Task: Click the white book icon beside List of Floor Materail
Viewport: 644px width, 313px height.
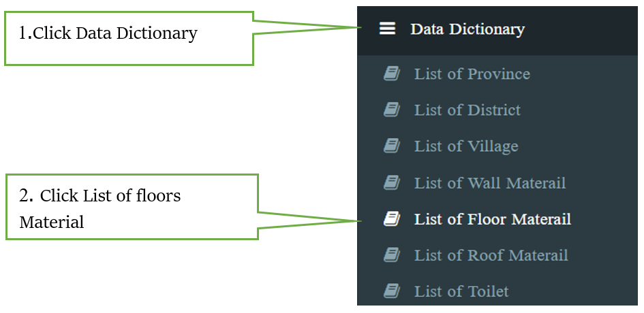Action: pyautogui.click(x=391, y=218)
